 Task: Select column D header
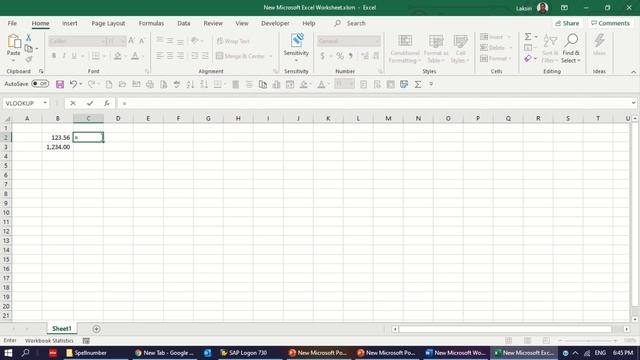pyautogui.click(x=118, y=118)
